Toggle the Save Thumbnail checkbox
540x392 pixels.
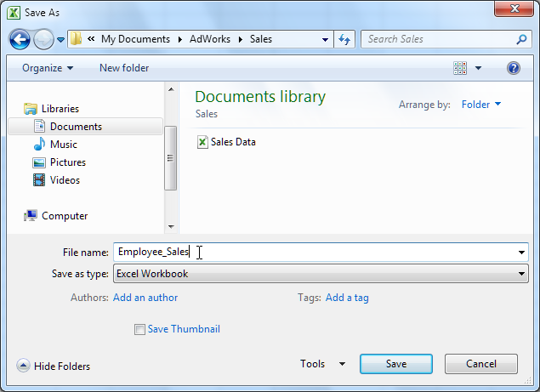click(x=139, y=329)
